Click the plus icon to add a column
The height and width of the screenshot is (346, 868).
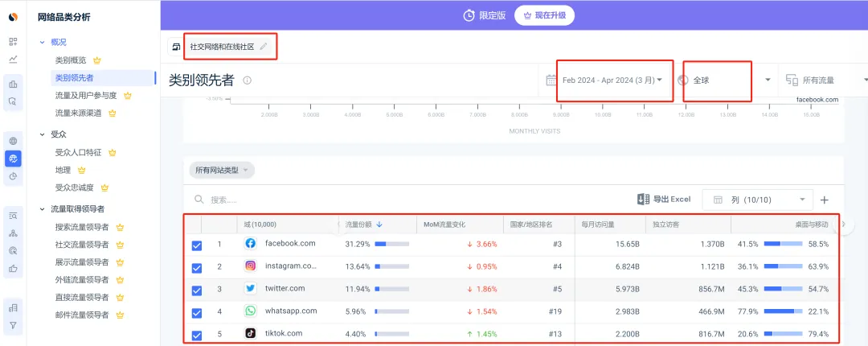[824, 200]
